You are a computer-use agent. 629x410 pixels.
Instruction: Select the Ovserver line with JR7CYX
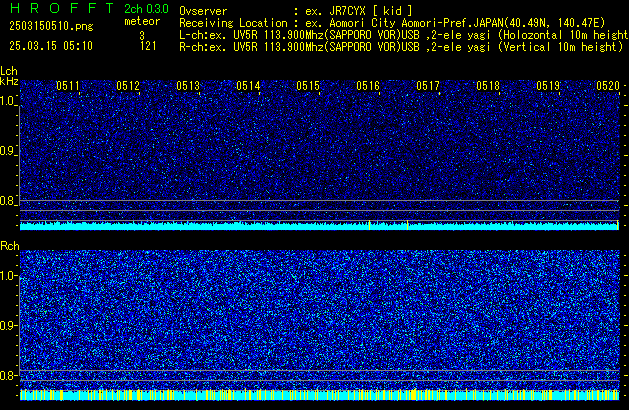coord(296,11)
